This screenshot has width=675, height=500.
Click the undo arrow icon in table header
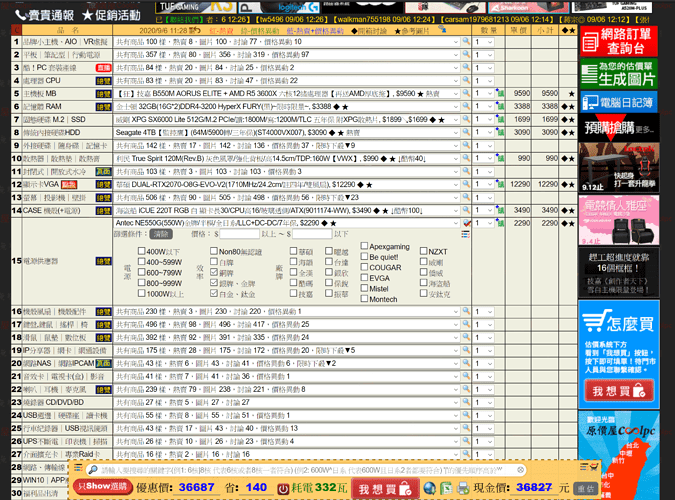195,30
